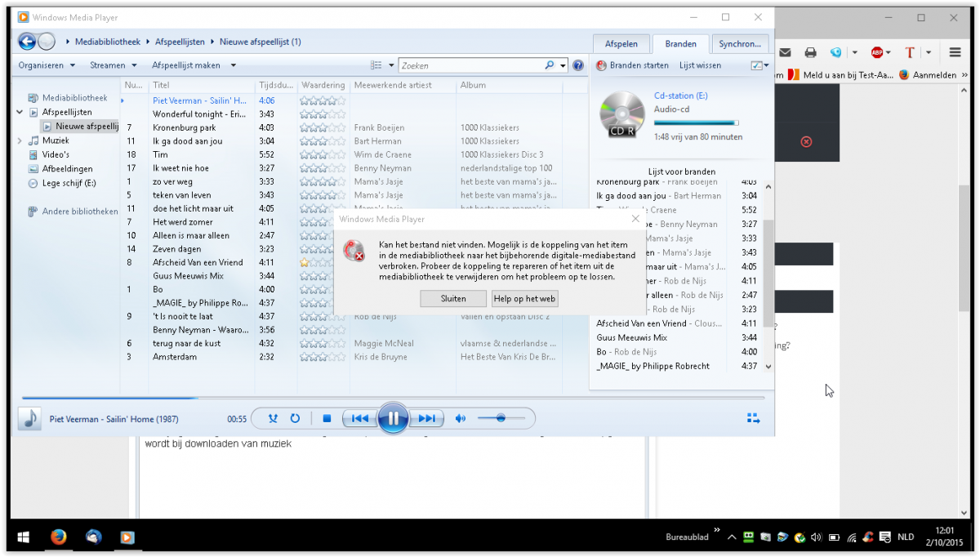Click Help op het web button

pyautogui.click(x=525, y=299)
